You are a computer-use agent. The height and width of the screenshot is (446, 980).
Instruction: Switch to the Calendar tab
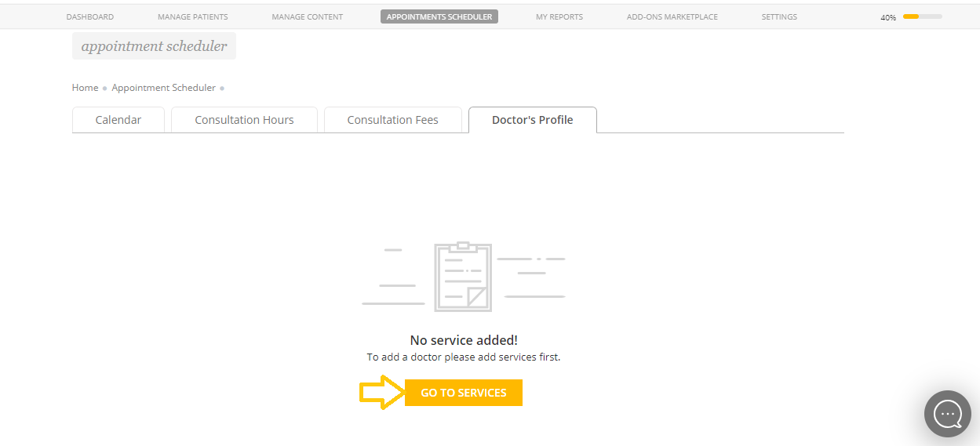point(118,120)
